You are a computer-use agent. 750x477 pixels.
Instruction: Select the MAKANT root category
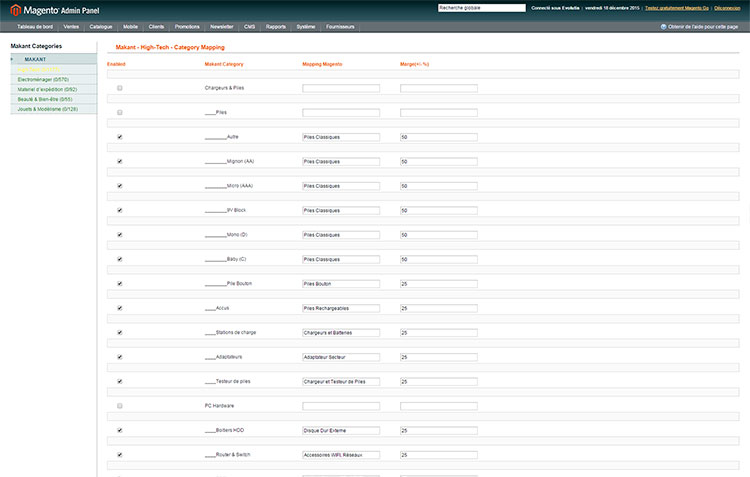35,59
